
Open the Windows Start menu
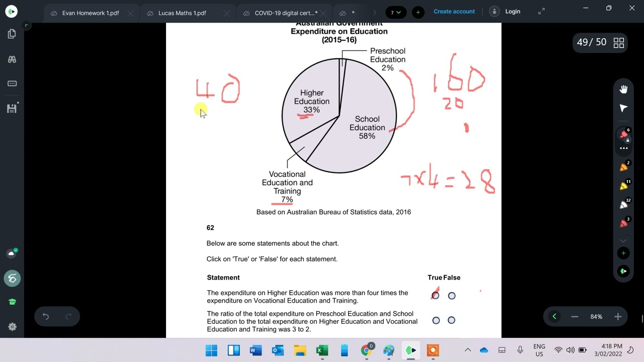[x=211, y=350]
